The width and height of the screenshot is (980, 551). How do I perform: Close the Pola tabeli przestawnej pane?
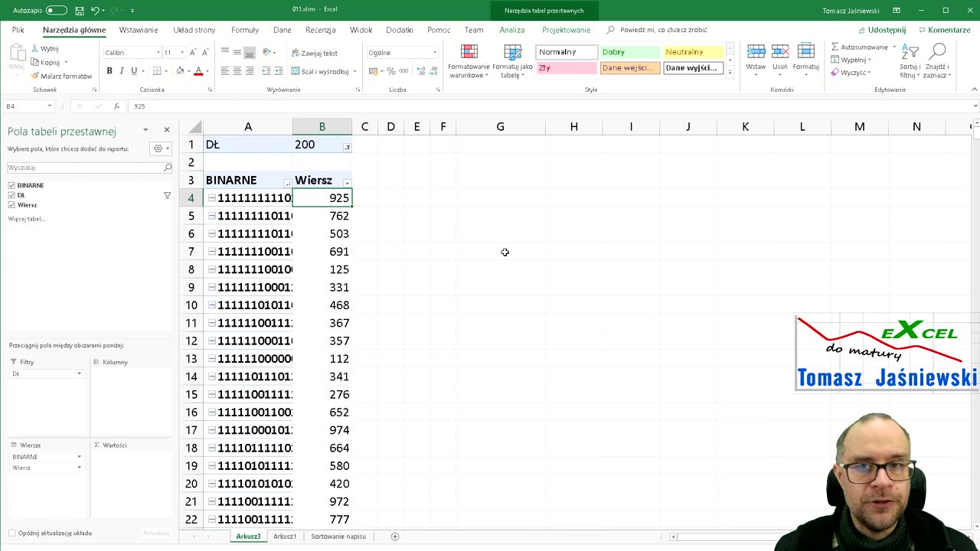167,130
